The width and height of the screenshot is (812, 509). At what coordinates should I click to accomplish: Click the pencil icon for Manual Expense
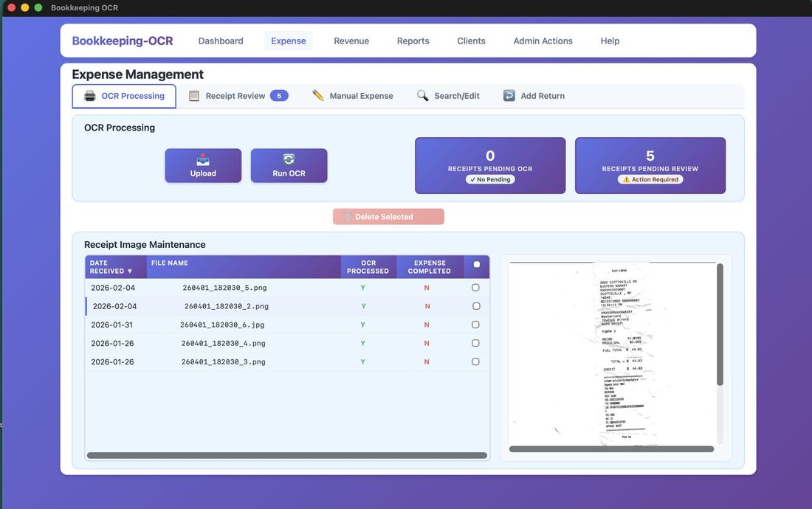(x=318, y=96)
